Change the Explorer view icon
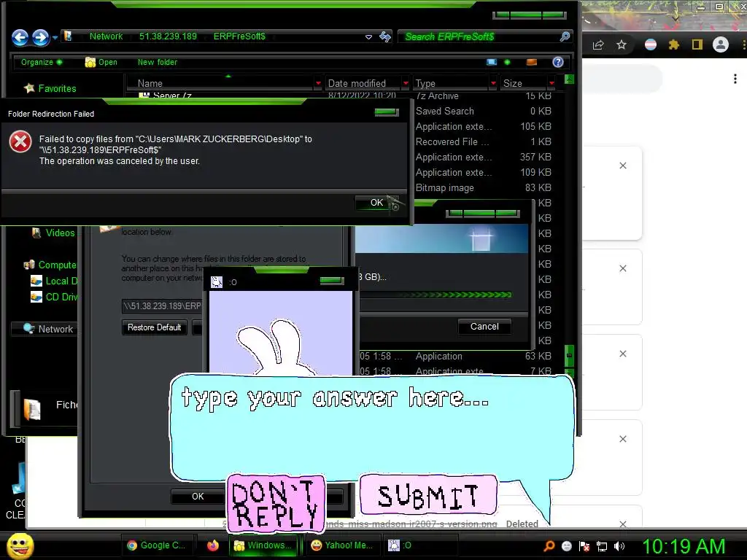Image resolution: width=747 pixels, height=560 pixels. point(492,62)
